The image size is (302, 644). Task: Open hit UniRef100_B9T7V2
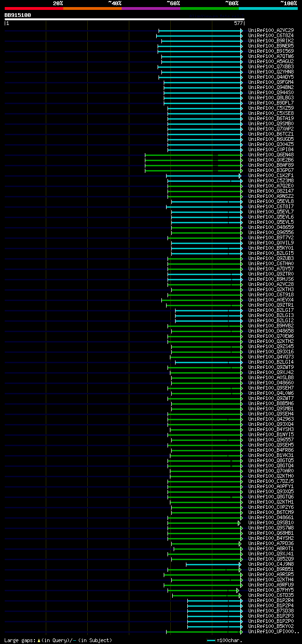[271, 237]
